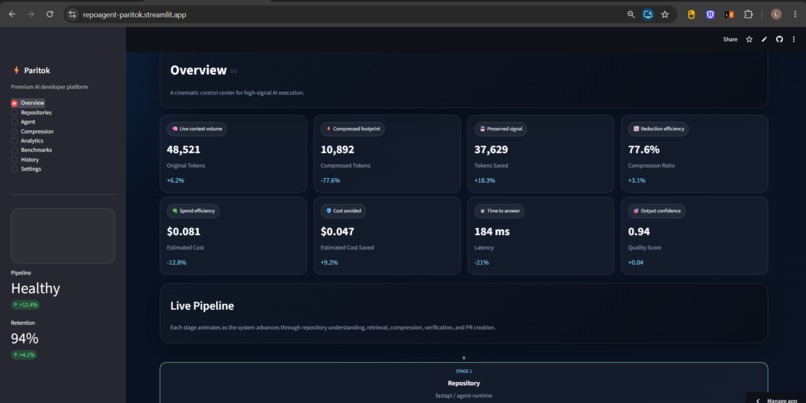Image resolution: width=806 pixels, height=403 pixels.
Task: Click the Paritok lightning logo
Action: point(16,70)
